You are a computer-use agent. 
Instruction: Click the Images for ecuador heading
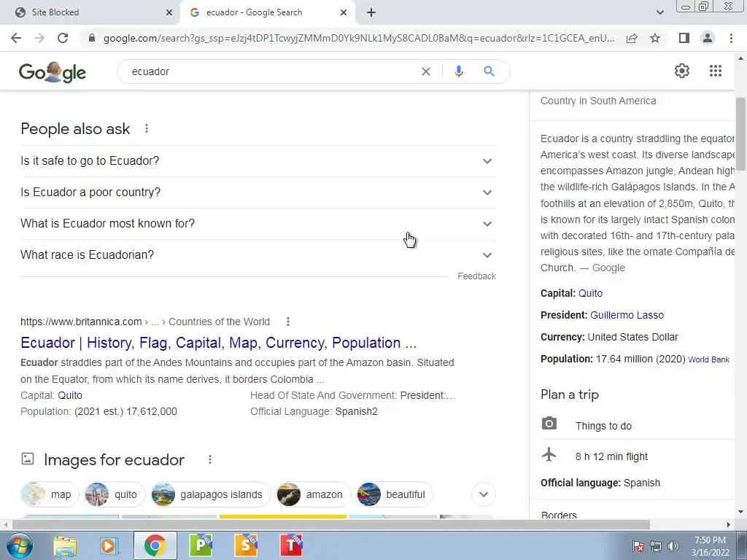(114, 460)
